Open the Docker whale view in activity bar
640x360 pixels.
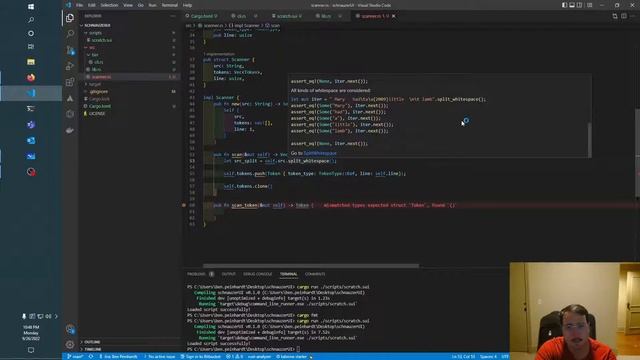[x=70, y=130]
